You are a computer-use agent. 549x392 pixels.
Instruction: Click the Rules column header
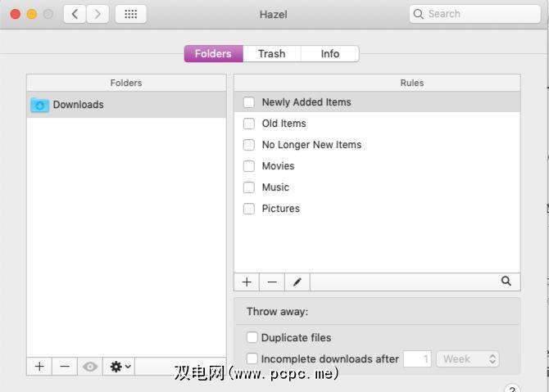coord(377,83)
